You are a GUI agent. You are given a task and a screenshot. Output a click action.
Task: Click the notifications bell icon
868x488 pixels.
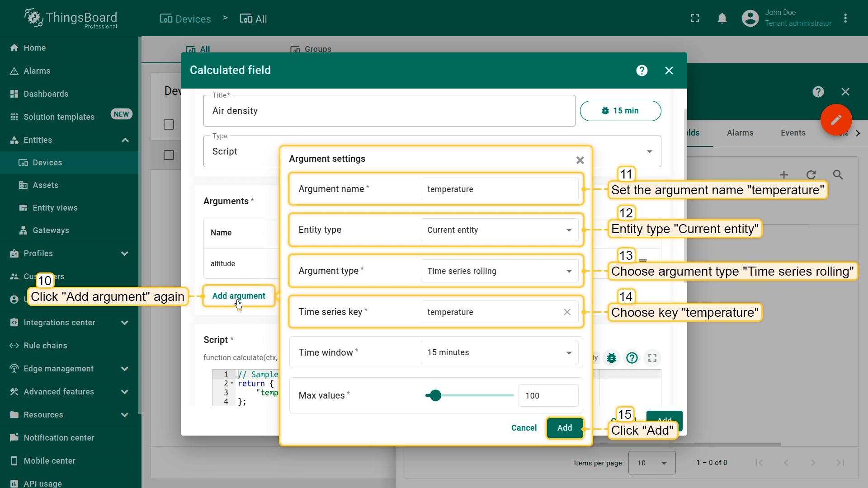[x=722, y=19]
